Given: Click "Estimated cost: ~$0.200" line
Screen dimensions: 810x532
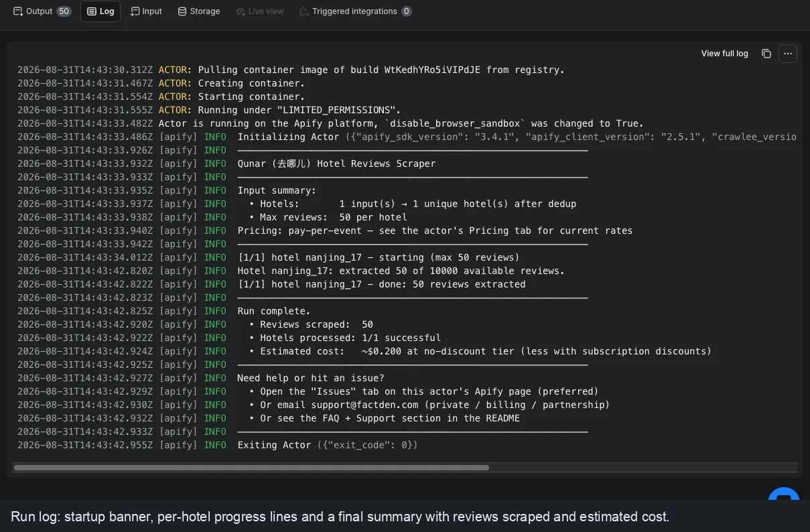Looking at the screenshot, I should tap(364, 351).
